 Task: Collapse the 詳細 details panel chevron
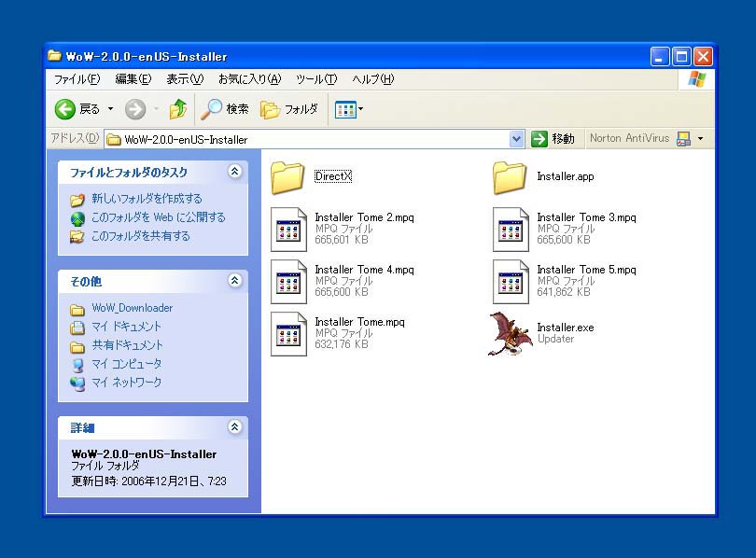click(x=235, y=427)
